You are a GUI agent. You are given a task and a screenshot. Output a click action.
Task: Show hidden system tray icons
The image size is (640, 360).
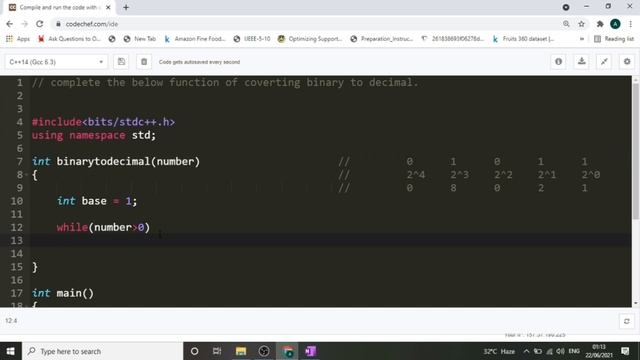[526, 351]
